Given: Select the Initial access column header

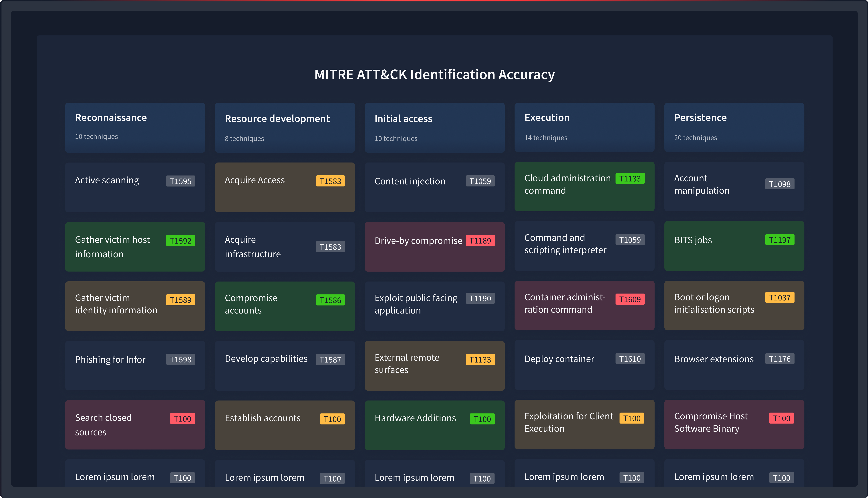Looking at the screenshot, I should tap(435, 128).
